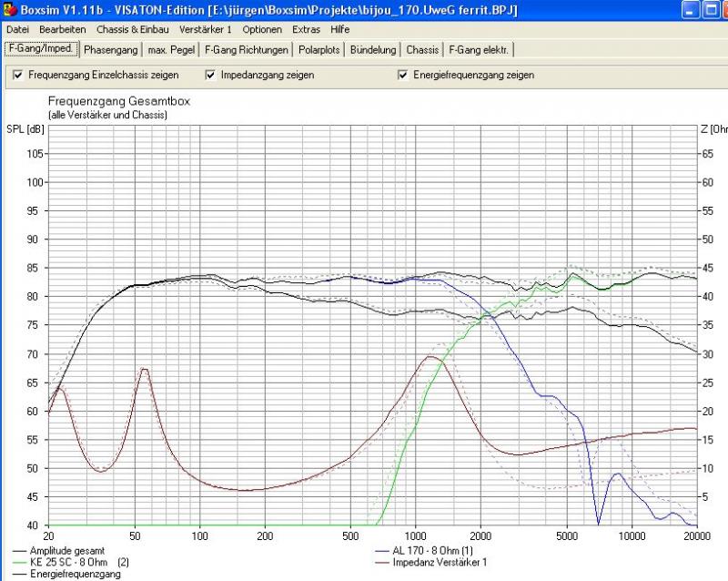Open the Bearbeiten menu
728x581 pixels.
62,30
